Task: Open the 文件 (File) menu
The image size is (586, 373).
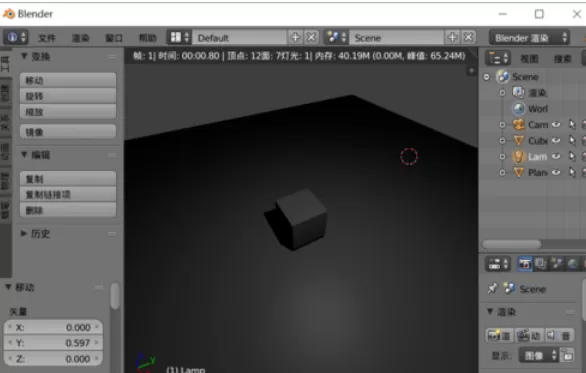Action: (x=47, y=38)
